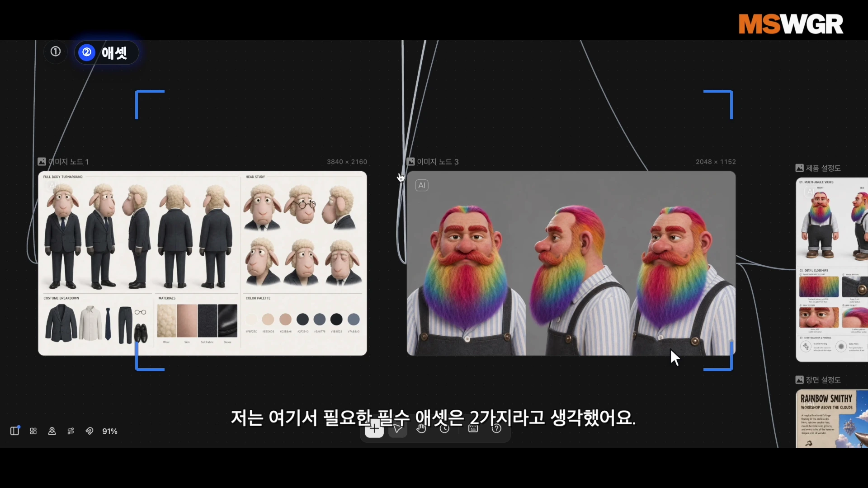The image size is (868, 488).
Task: Select the arrow pointer tool in toolbar
Action: pos(398,428)
